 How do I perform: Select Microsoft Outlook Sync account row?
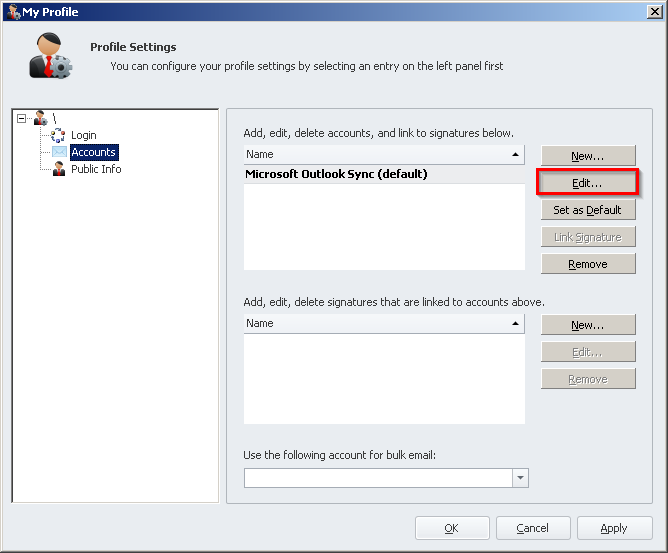pyautogui.click(x=336, y=174)
